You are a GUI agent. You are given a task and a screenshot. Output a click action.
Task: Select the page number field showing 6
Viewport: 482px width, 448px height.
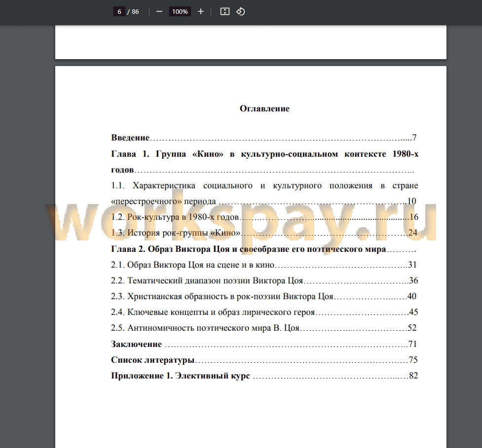click(119, 12)
